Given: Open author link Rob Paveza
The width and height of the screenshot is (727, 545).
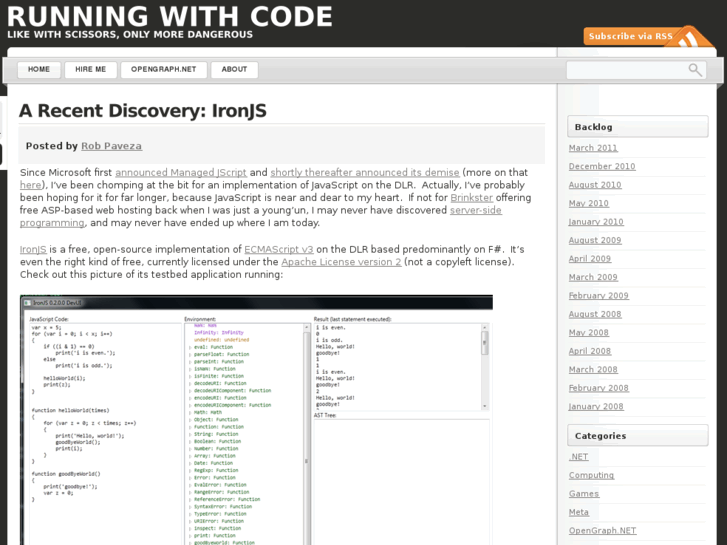Looking at the screenshot, I should click(x=111, y=146).
